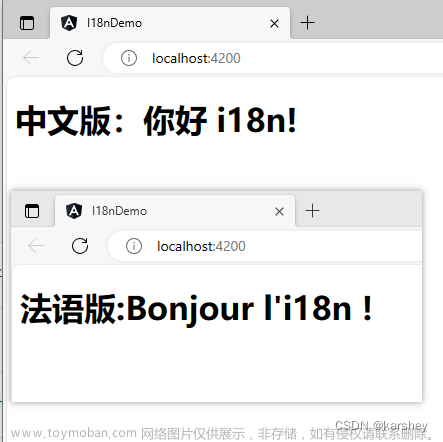This screenshot has height=442, width=443.
Task: Focus localhost:4200 address bar in top window
Action: [x=273, y=58]
